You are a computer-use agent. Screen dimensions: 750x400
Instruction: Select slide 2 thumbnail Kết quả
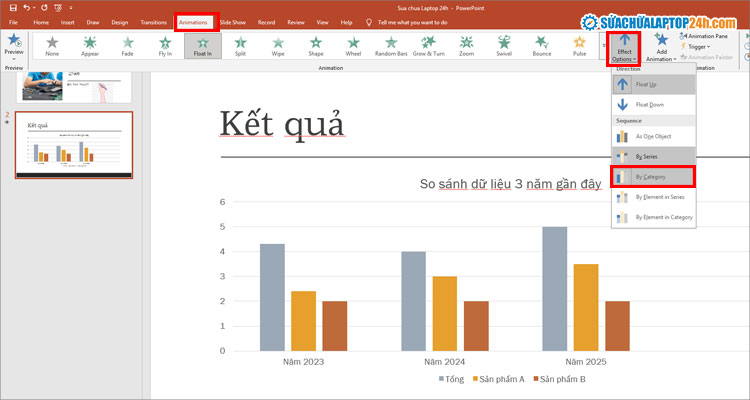tap(74, 145)
